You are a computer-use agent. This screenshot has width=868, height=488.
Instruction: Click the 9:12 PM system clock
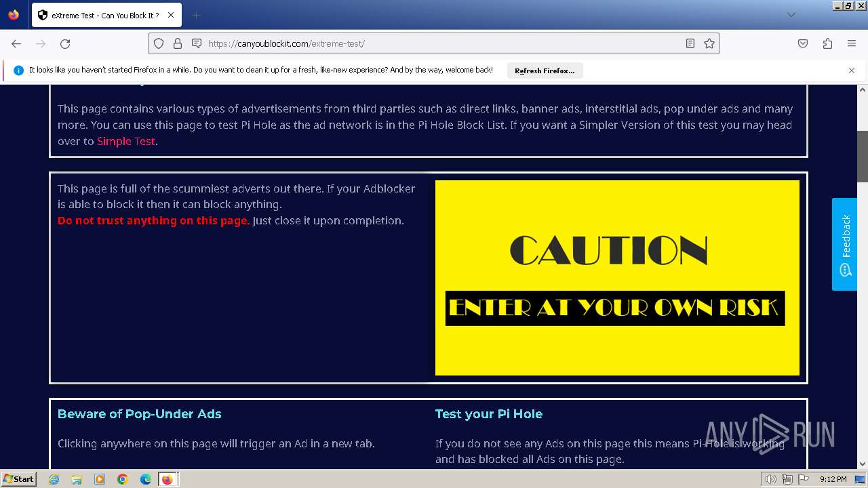click(x=833, y=479)
